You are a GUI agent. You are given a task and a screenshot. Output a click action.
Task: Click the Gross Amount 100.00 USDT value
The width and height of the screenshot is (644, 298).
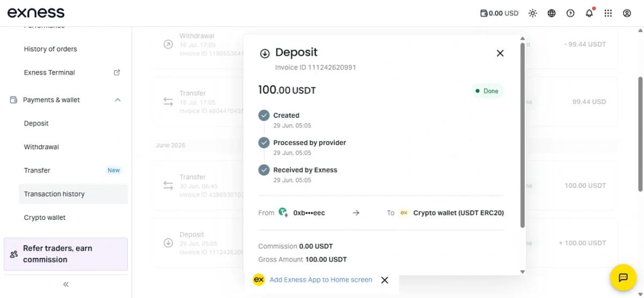click(x=326, y=259)
